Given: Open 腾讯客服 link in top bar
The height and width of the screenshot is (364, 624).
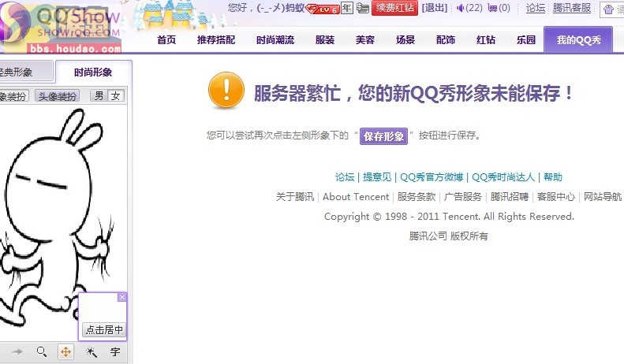Looking at the screenshot, I should pos(572,8).
